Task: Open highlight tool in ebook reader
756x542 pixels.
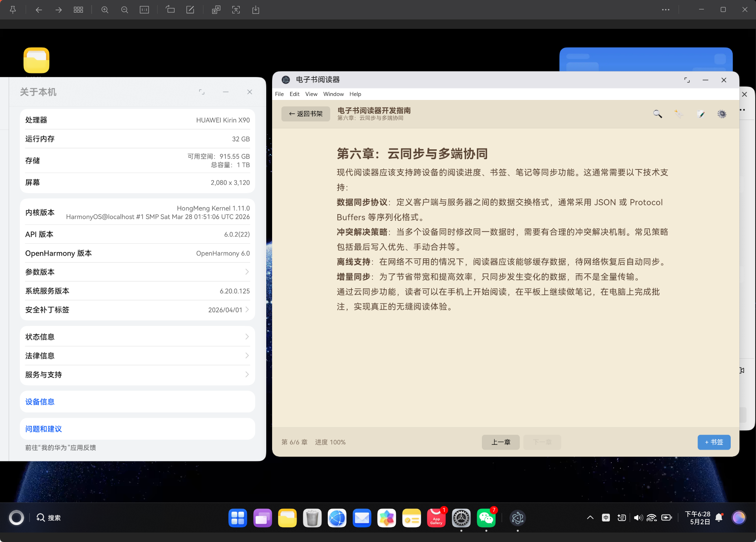Action: pyautogui.click(x=679, y=114)
